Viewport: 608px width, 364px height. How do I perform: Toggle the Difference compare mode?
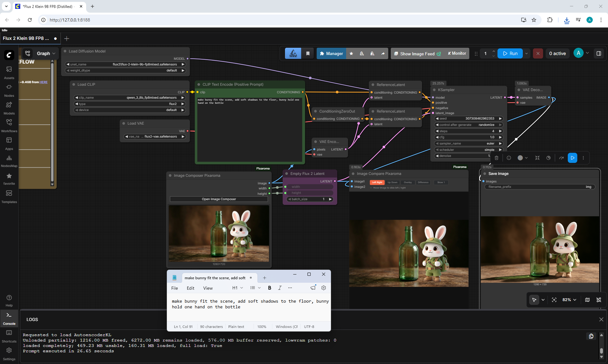tap(423, 182)
